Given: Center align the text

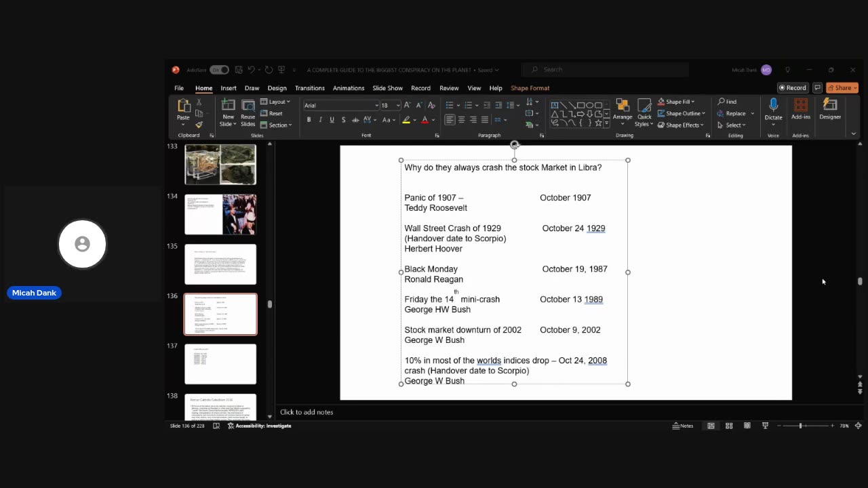Looking at the screenshot, I should point(461,120).
